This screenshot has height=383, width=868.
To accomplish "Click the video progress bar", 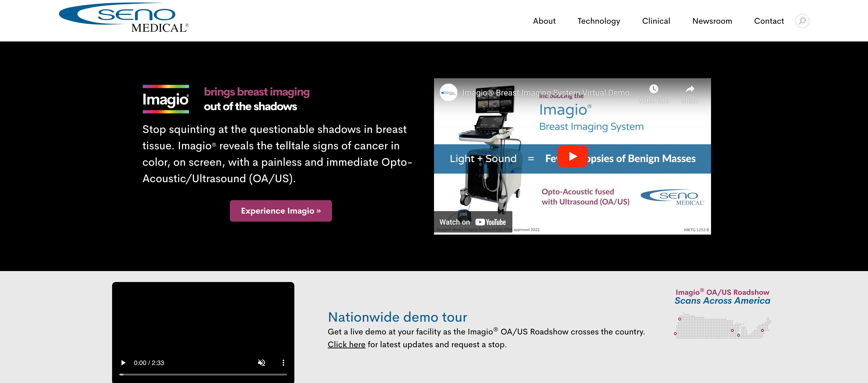I will 203,374.
